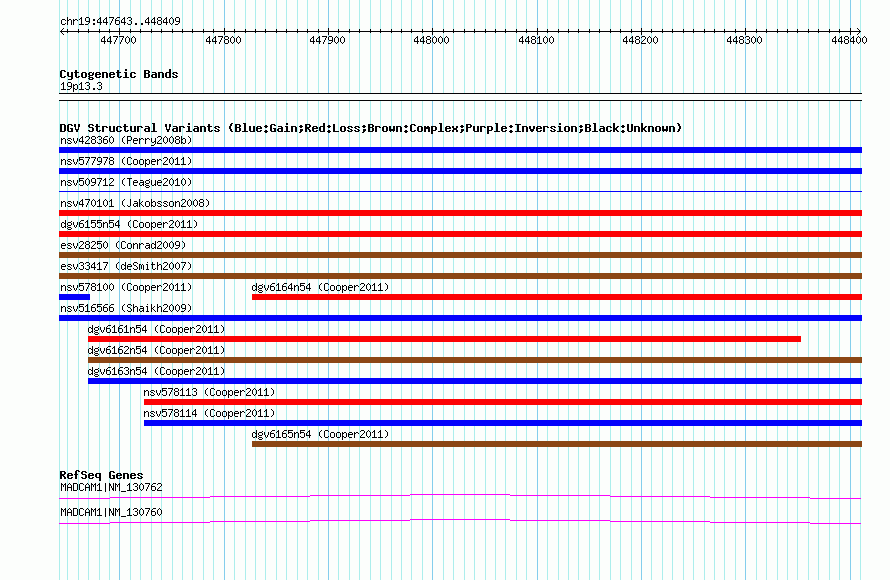Open variant nsv578113 (Cooper2011)
The height and width of the screenshot is (580, 890).
(x=503, y=402)
